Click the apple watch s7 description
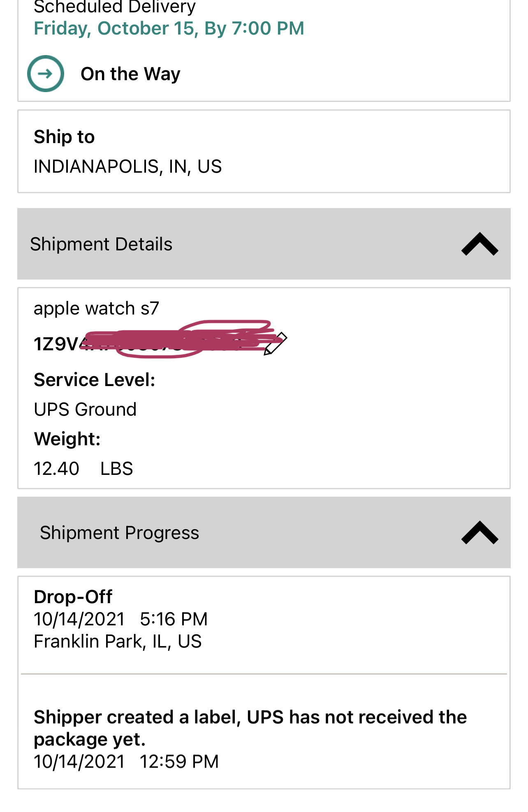Screen dimensions: 528x812 click(x=96, y=308)
